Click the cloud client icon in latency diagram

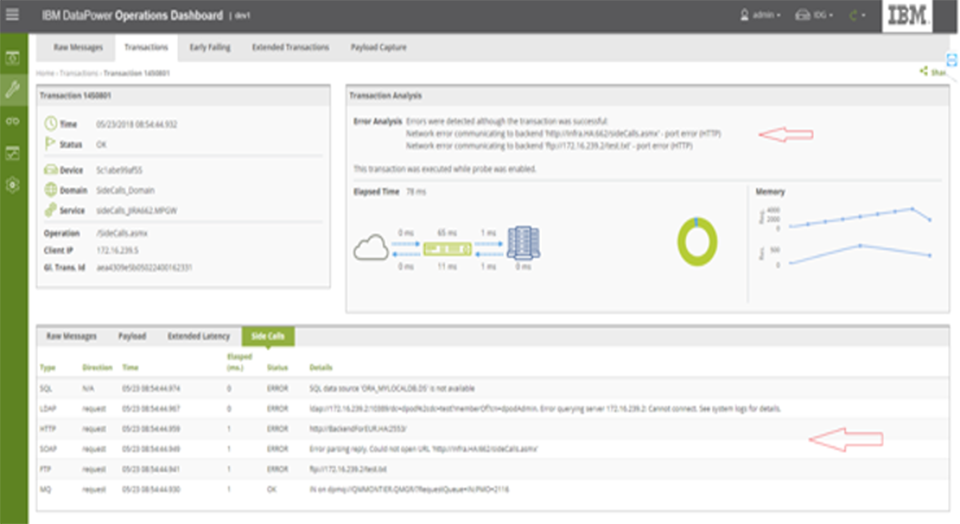(x=371, y=248)
